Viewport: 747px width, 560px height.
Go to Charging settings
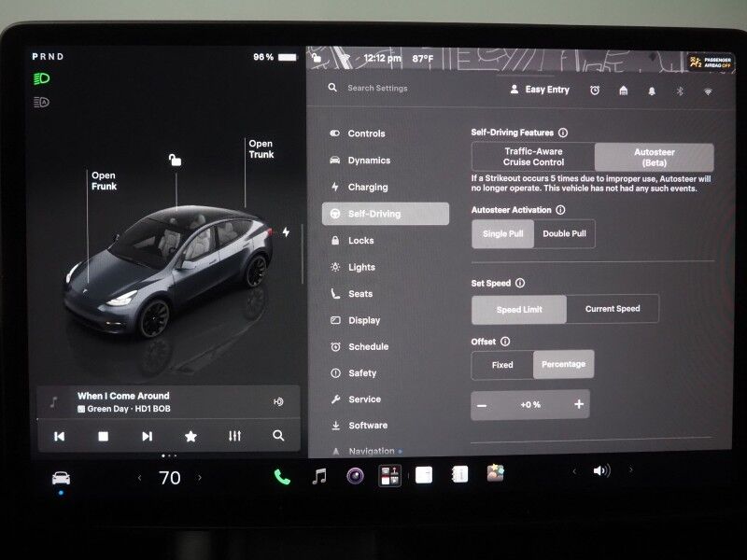tap(386, 188)
